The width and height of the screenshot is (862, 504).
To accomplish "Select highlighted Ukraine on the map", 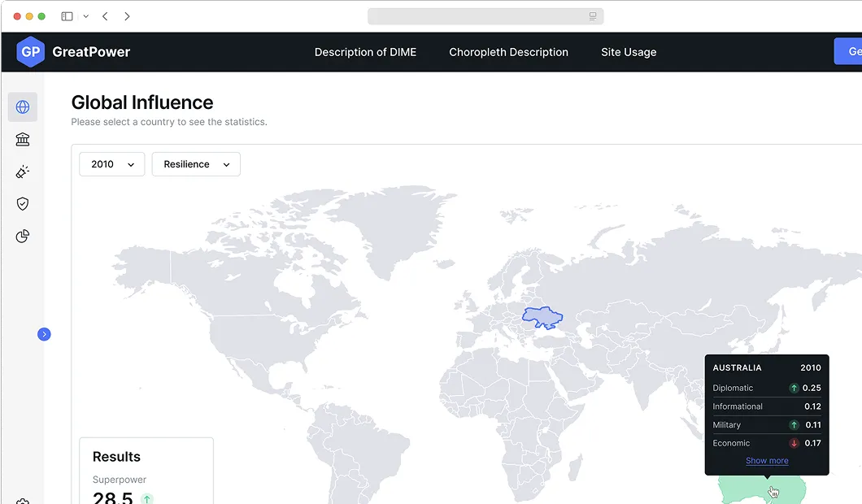I will pos(542,317).
